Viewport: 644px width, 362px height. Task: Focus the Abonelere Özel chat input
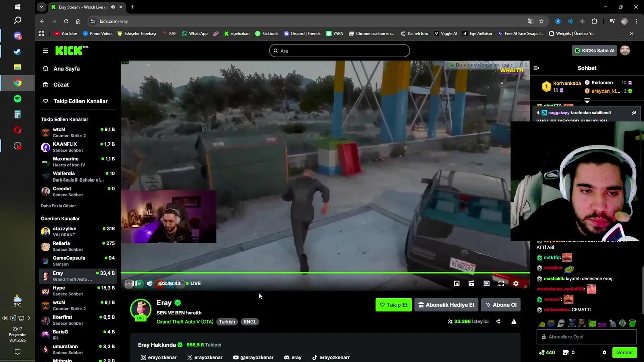click(587, 337)
